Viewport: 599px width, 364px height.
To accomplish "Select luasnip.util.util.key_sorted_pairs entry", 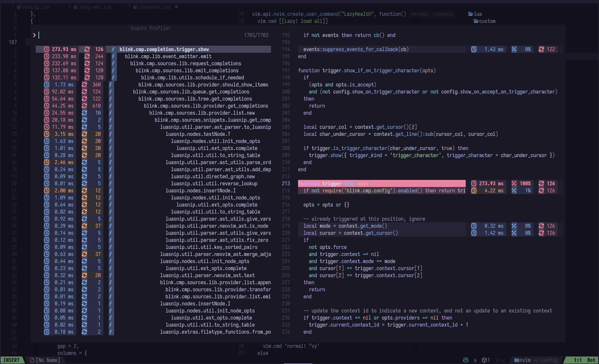I will [x=153, y=247].
